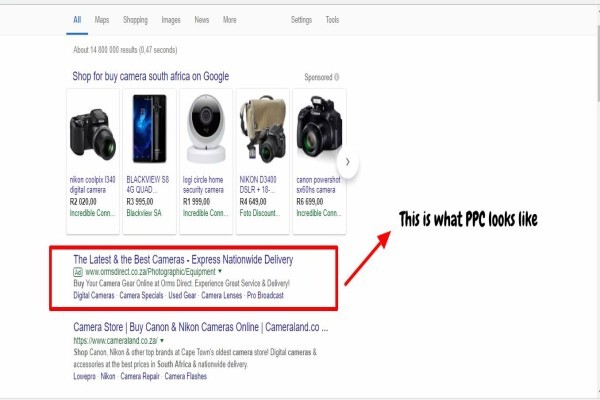600x400 pixels.
Task: Click Blackview SA seller name
Action: point(144,213)
